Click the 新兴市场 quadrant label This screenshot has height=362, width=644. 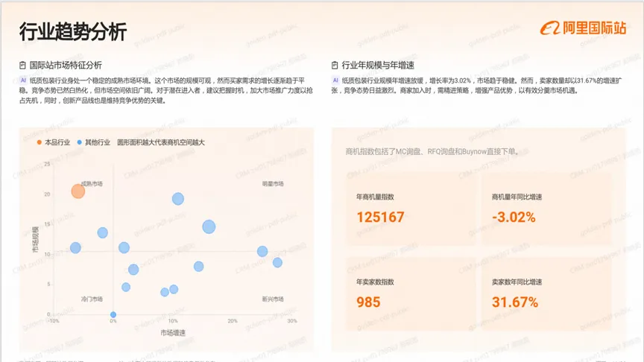pos(273,299)
